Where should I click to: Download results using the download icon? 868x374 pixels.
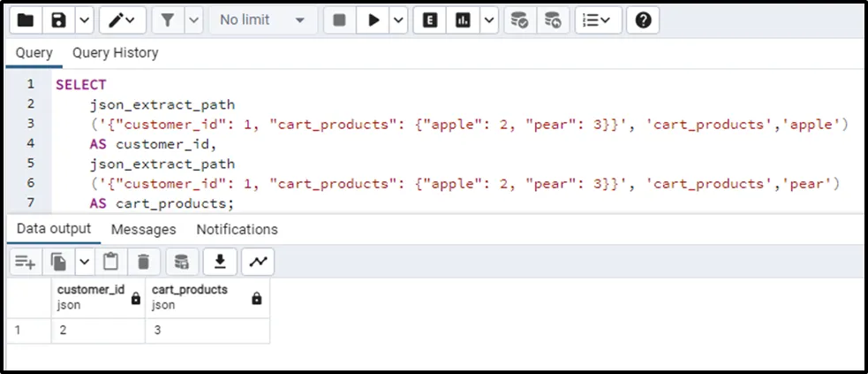pos(220,261)
